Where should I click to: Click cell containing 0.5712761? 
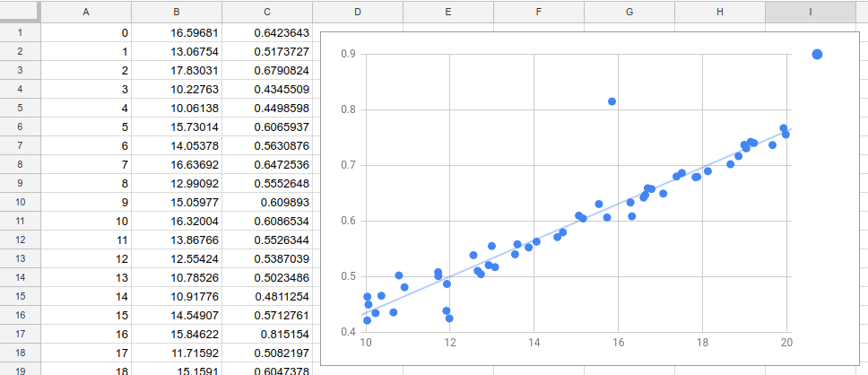point(267,315)
